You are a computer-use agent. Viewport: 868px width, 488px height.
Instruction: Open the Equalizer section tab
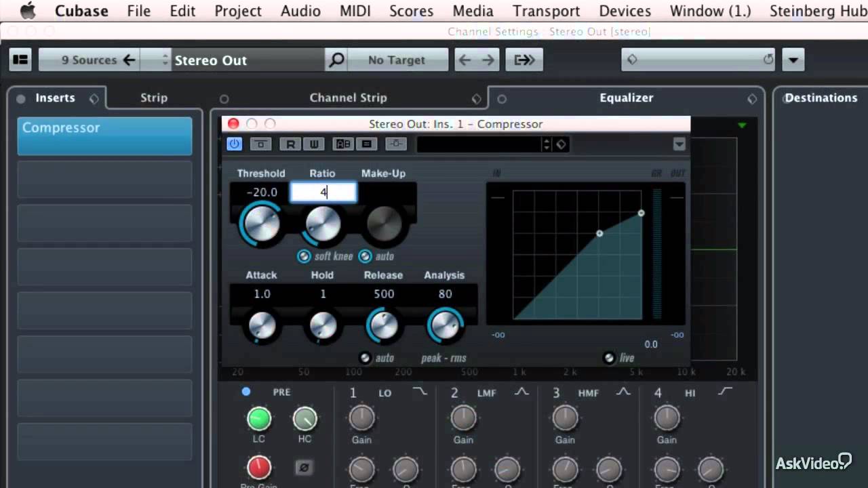point(627,98)
